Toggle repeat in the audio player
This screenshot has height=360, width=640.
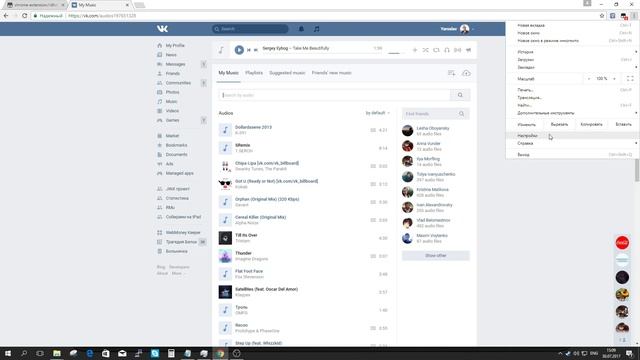coord(436,50)
